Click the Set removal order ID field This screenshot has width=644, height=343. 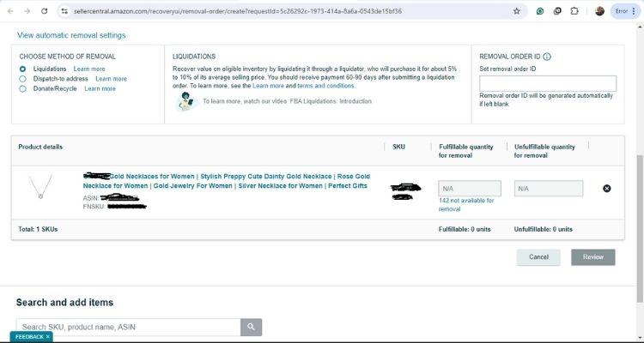[x=548, y=83]
